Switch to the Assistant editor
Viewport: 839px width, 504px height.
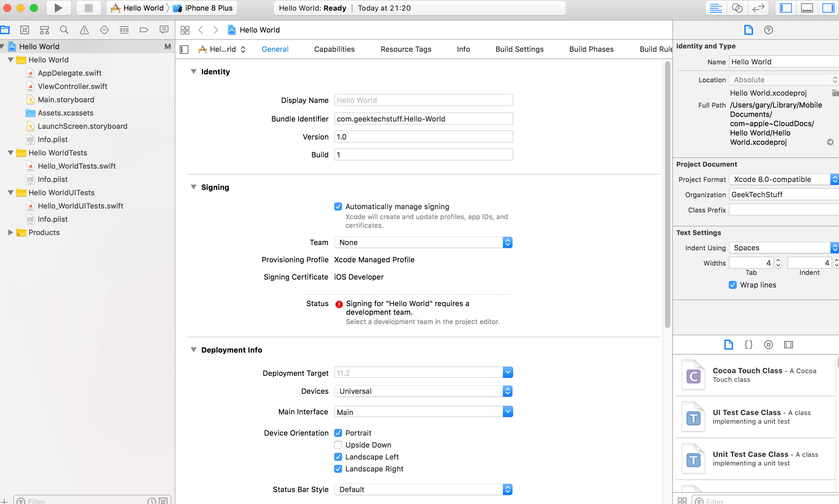coord(737,8)
